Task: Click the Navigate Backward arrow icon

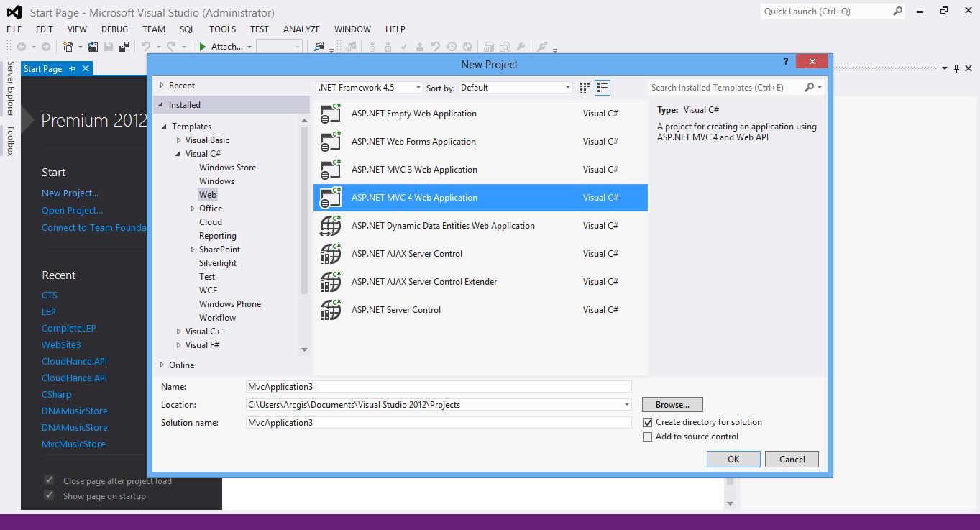Action: click(x=22, y=46)
